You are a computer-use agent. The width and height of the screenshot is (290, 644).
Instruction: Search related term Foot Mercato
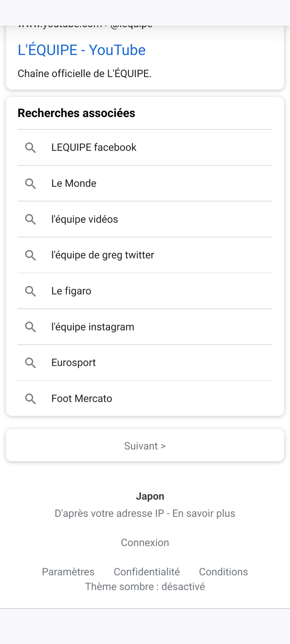[x=82, y=398]
